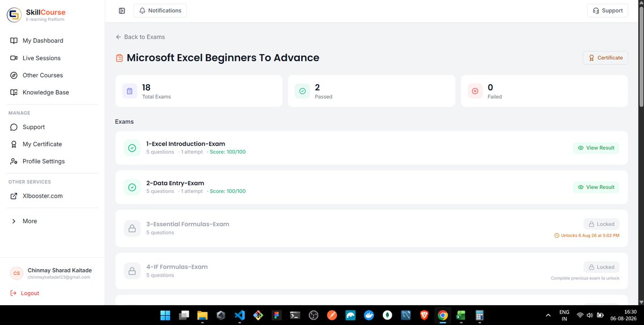Click the SkillCourse logo icon

(14, 15)
